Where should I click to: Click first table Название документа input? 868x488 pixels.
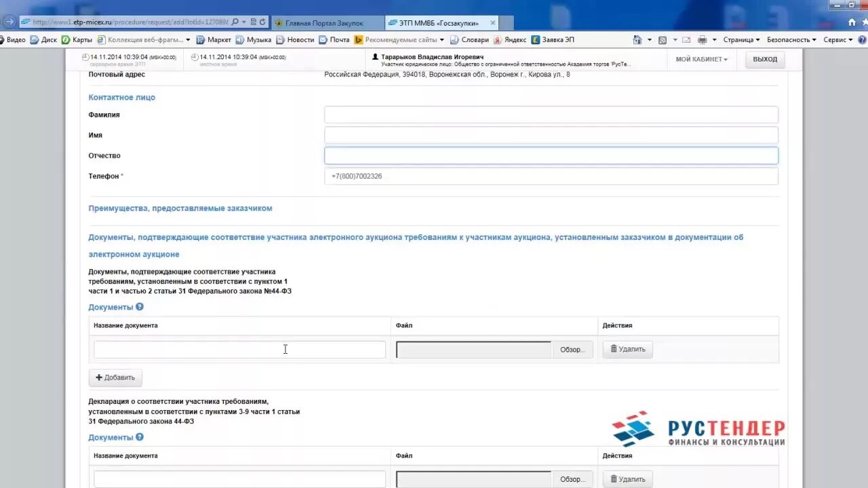click(239, 350)
